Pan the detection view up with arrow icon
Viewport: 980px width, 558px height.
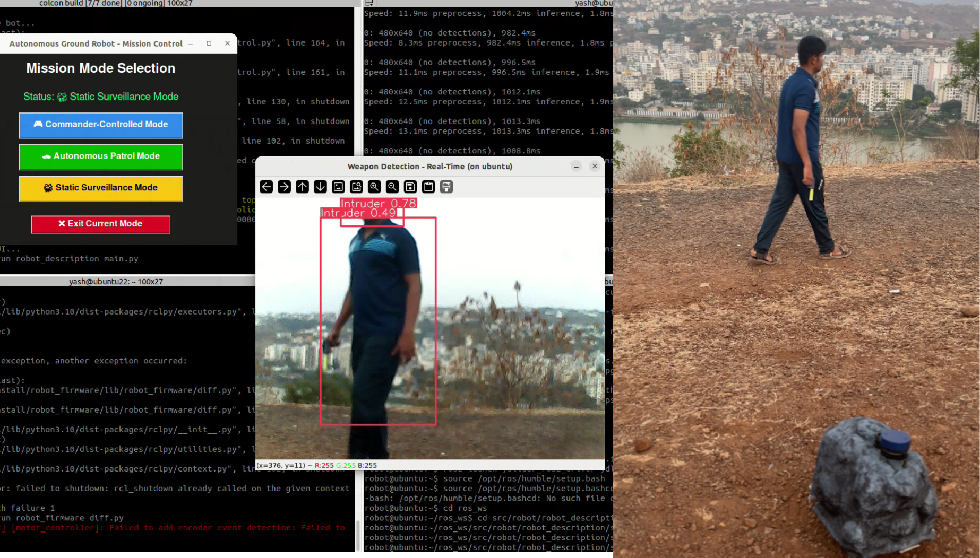tap(302, 187)
